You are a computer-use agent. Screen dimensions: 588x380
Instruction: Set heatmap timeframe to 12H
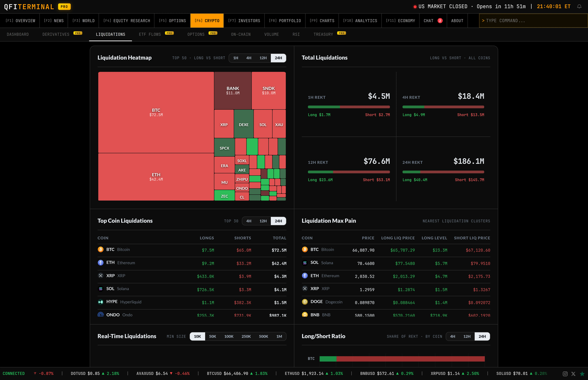[263, 58]
